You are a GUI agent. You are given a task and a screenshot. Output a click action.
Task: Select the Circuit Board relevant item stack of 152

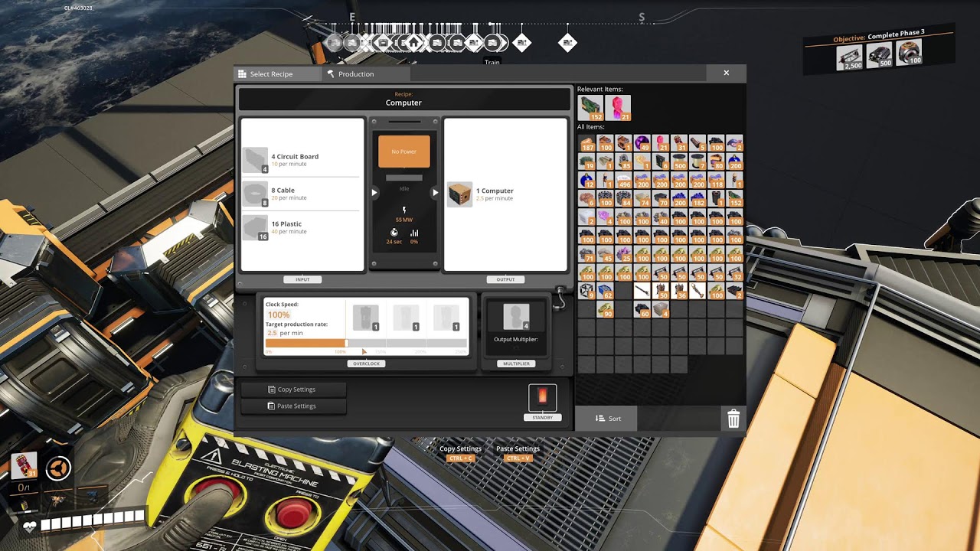[x=590, y=108]
